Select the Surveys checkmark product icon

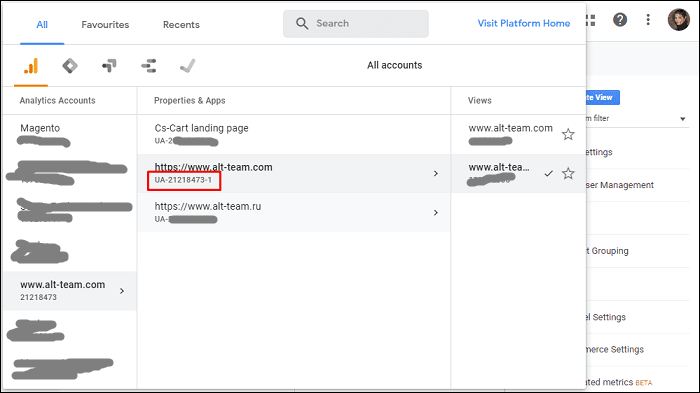click(188, 66)
